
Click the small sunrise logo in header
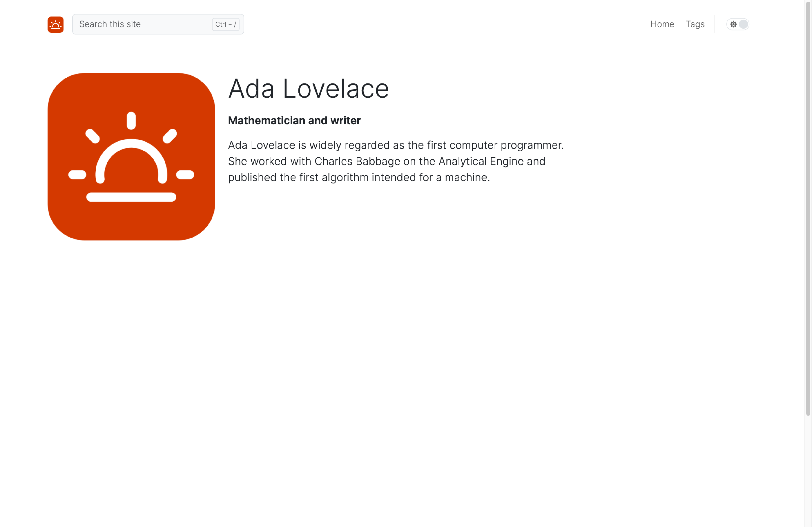[56, 24]
